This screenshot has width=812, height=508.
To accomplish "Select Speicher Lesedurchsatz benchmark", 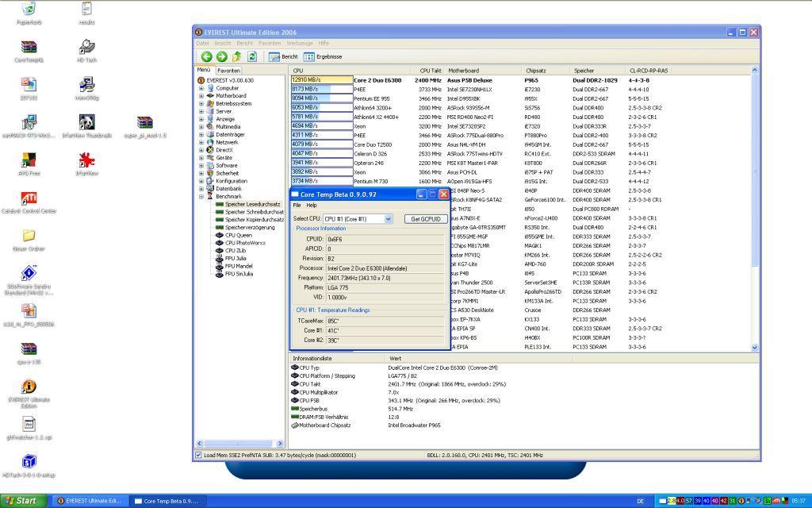I will 252,204.
